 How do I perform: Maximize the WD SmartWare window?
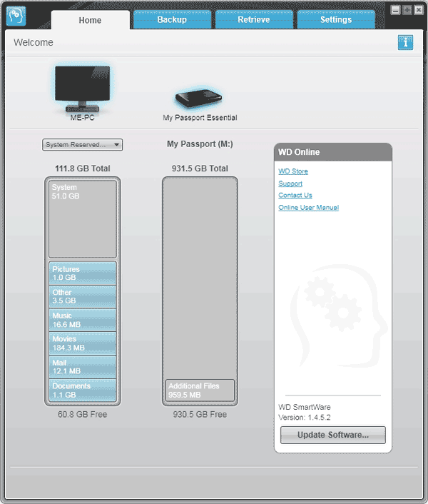407,10
